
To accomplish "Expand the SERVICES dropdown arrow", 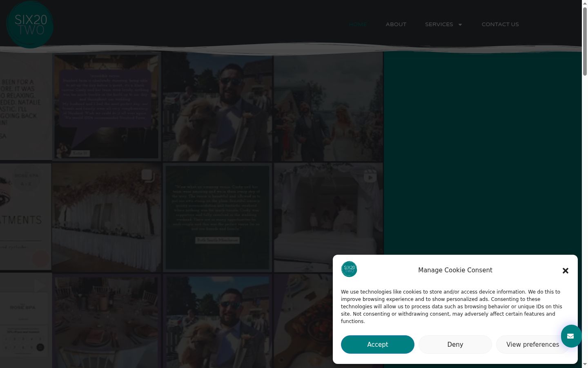I will tap(460, 25).
